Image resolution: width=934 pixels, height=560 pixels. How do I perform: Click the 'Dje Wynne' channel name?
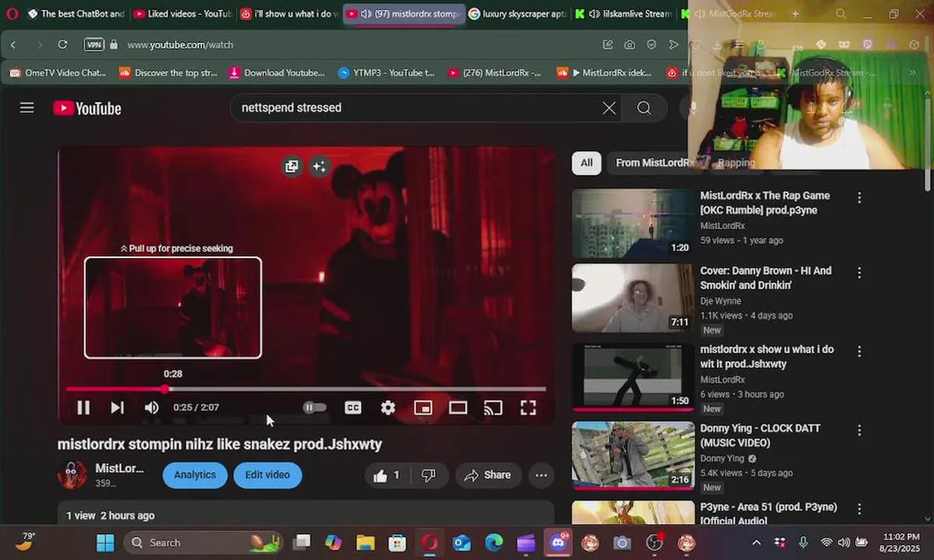721,301
